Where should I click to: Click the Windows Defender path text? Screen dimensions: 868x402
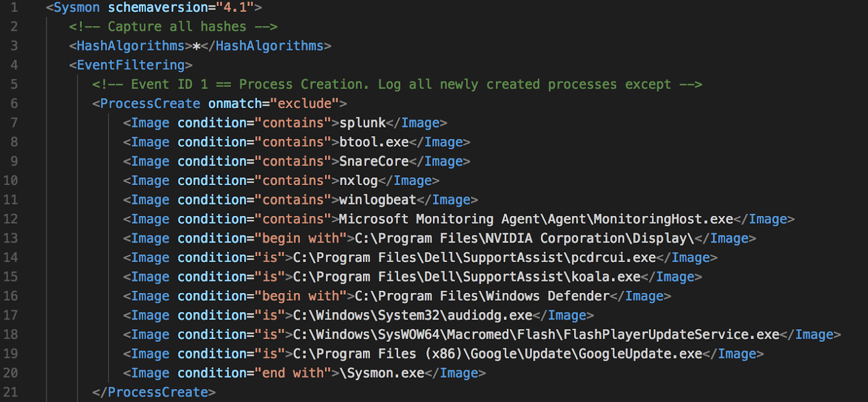548,296
